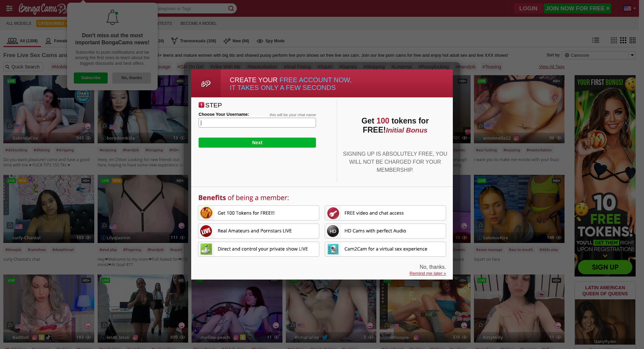Click the Fan Boosted badge on GabrielaCox
The height and width of the screenshot is (349, 644).
[83, 95]
